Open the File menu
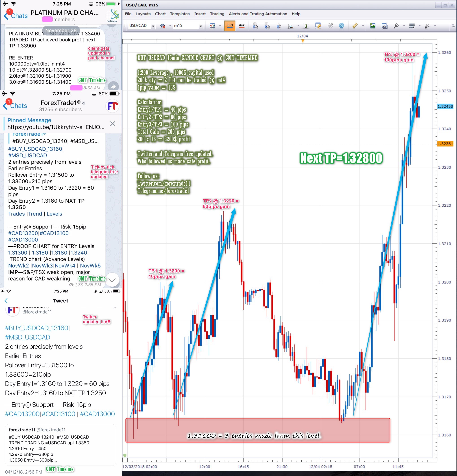 point(128,14)
